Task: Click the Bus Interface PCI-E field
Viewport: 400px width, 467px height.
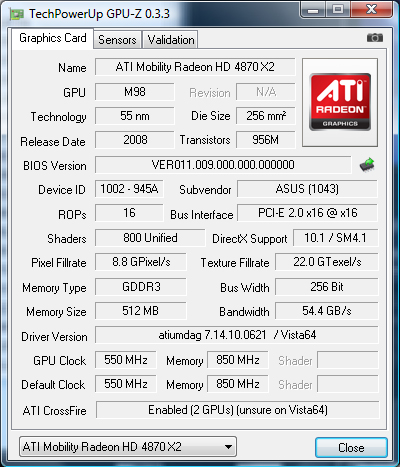Action: click(x=307, y=213)
